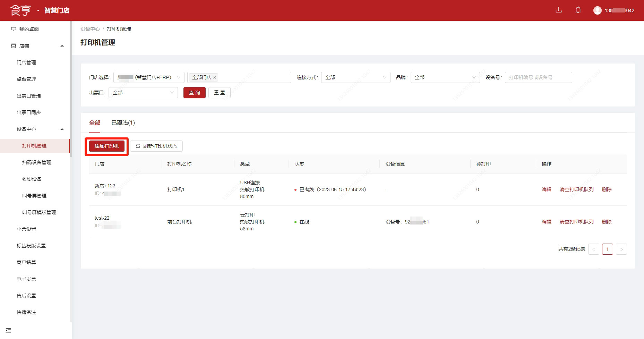This screenshot has width=644, height=339.
Task: Click the user avatar icon
Action: pos(597,10)
